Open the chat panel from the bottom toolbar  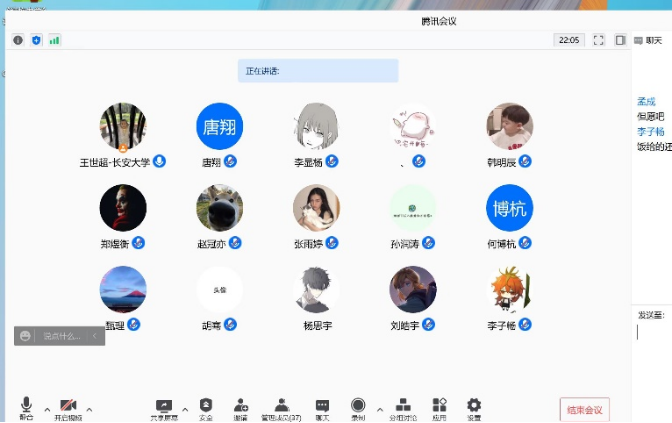point(322,405)
